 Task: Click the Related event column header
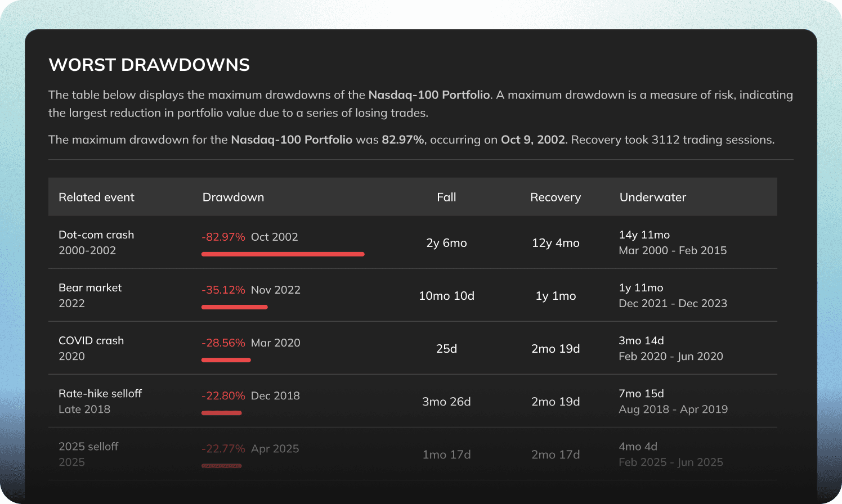click(x=96, y=197)
